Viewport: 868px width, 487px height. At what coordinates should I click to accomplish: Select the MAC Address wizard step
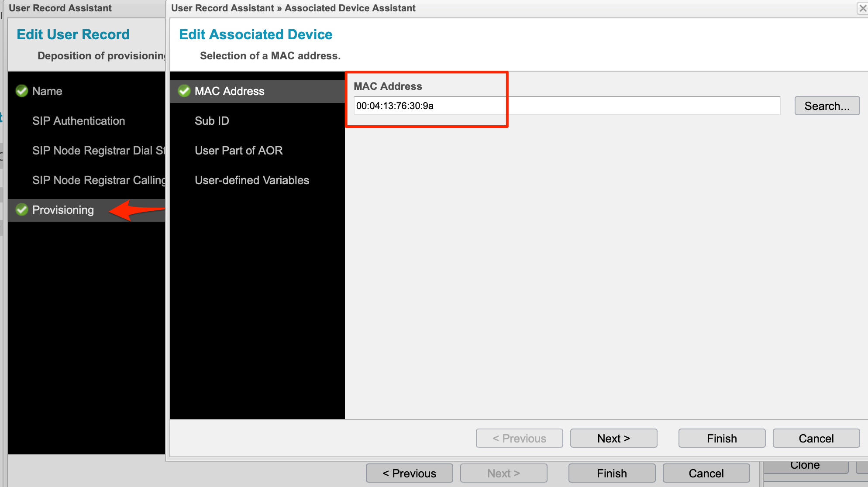[229, 91]
